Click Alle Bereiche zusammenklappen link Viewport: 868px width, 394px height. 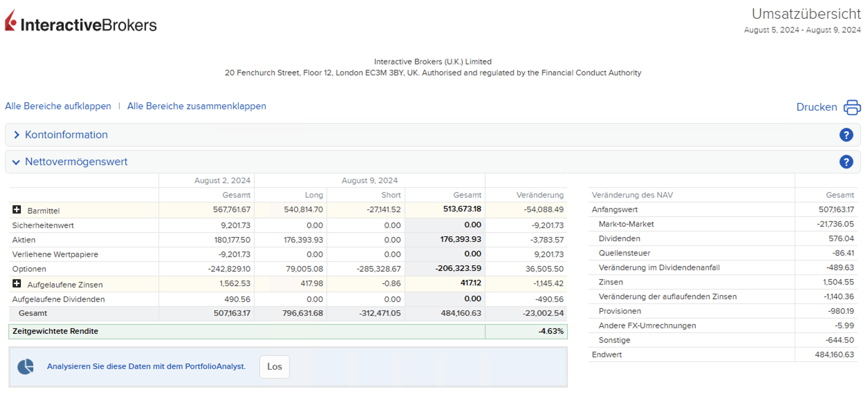pos(196,106)
